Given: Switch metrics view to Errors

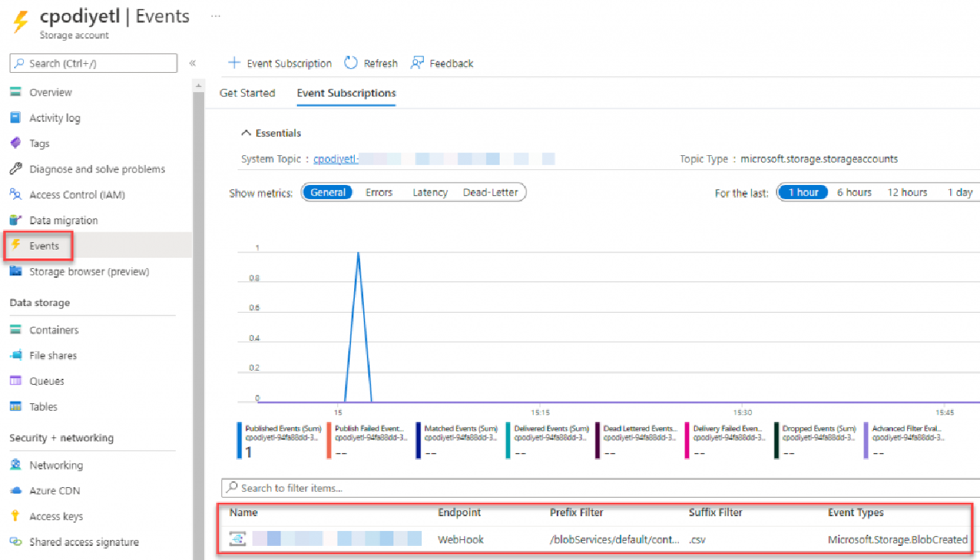Looking at the screenshot, I should (379, 192).
